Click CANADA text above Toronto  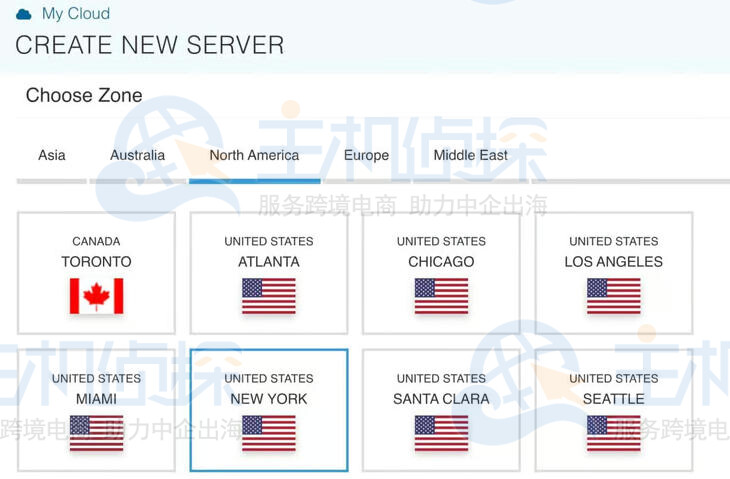(96, 241)
